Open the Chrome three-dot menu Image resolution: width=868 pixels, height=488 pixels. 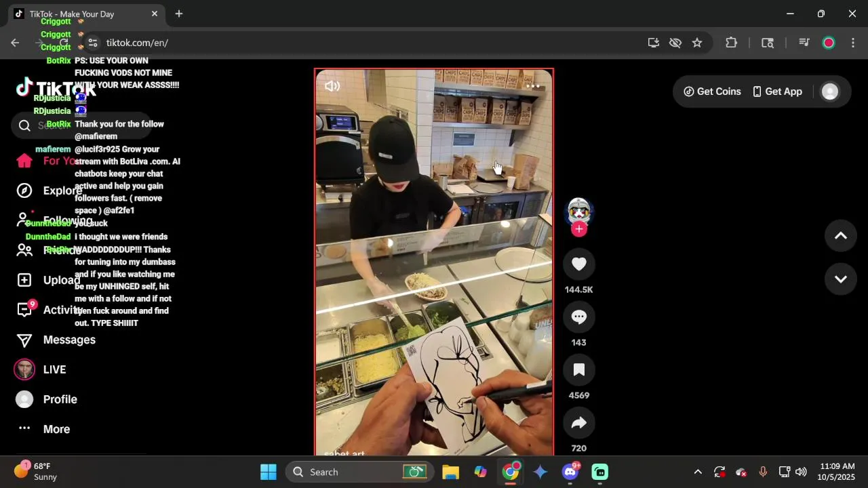point(853,43)
